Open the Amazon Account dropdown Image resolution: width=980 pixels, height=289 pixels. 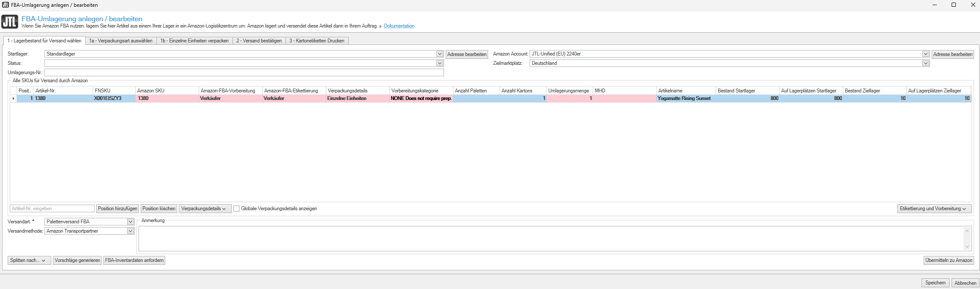pos(925,54)
